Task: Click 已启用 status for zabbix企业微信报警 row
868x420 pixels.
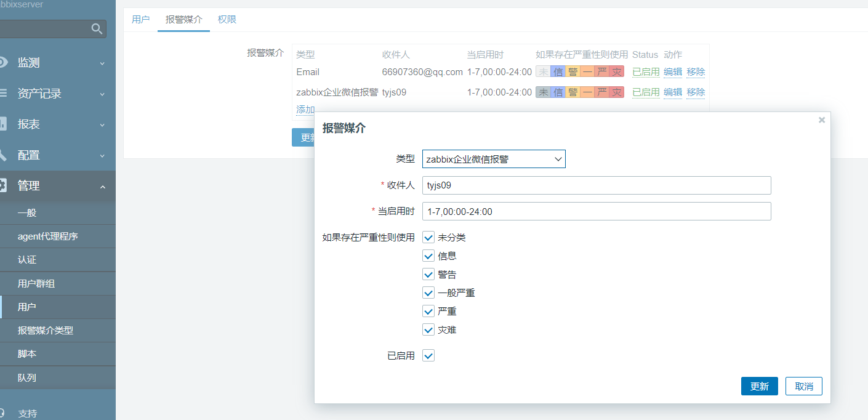Action: tap(646, 92)
